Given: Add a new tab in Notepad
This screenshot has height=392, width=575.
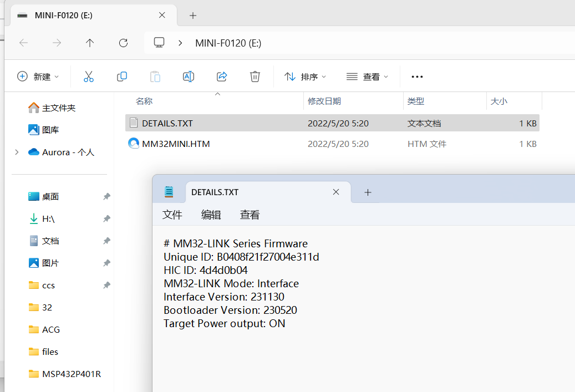Looking at the screenshot, I should (x=368, y=192).
